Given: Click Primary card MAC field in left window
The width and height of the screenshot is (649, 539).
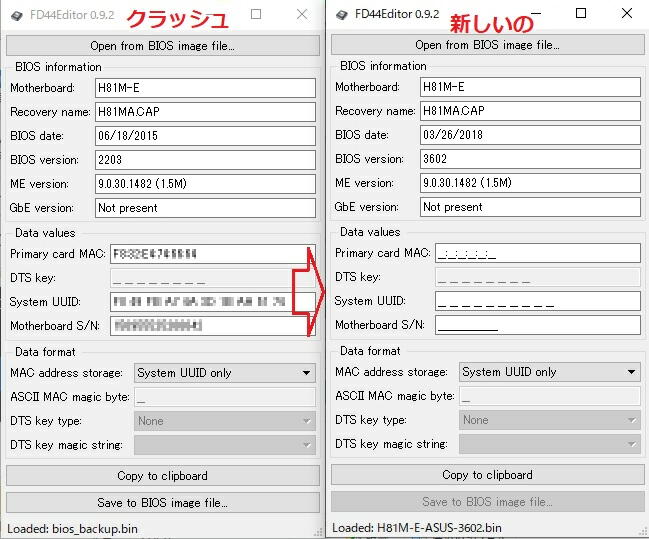Looking at the screenshot, I should (213, 254).
